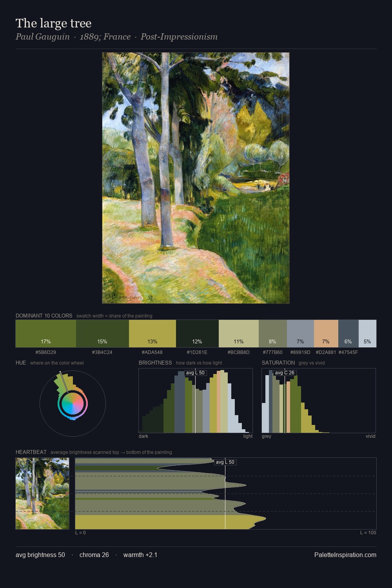392x588 pixels.
Task: Click the SATURATION section heading
Action: [278, 363]
